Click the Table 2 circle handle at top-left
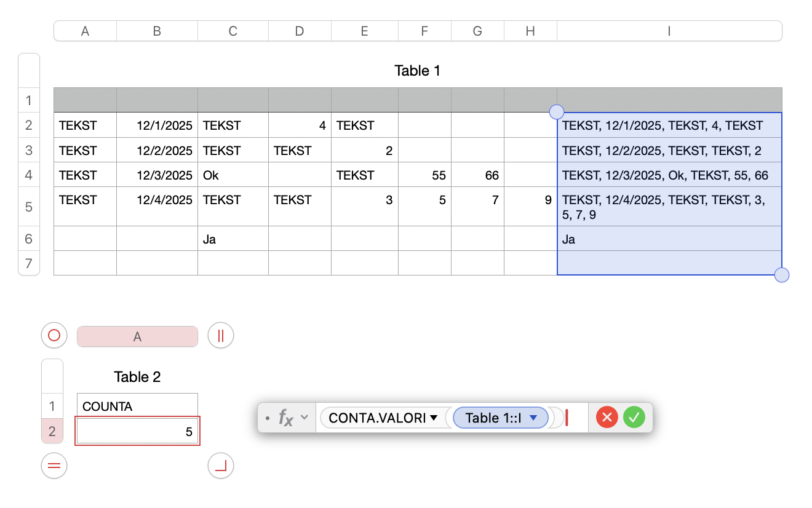Image resolution: width=812 pixels, height=508 pixels. coord(54,336)
